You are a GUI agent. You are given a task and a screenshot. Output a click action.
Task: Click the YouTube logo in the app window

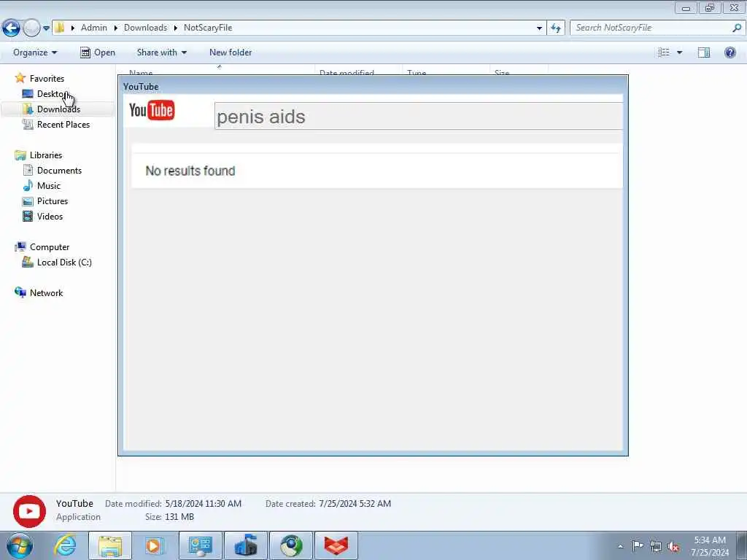click(152, 111)
